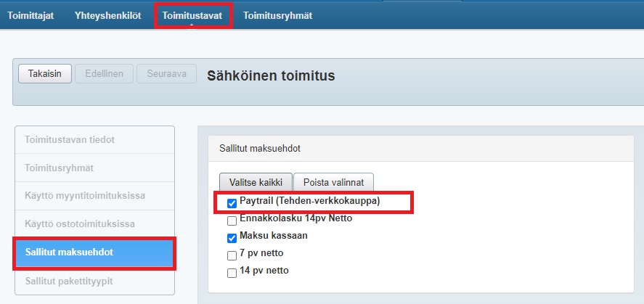
Task: Open Toimitustavan tiedot in the sidebar
Action: point(95,140)
